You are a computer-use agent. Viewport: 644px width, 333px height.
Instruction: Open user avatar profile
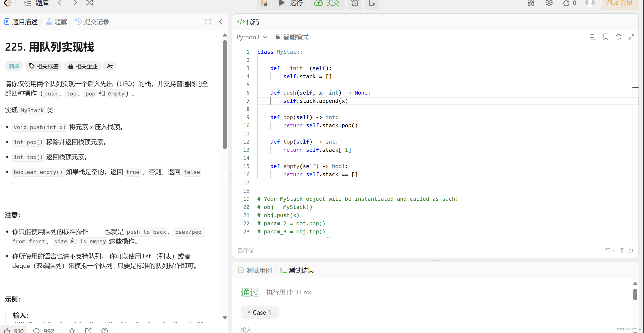pyautogui.click(x=590, y=3)
